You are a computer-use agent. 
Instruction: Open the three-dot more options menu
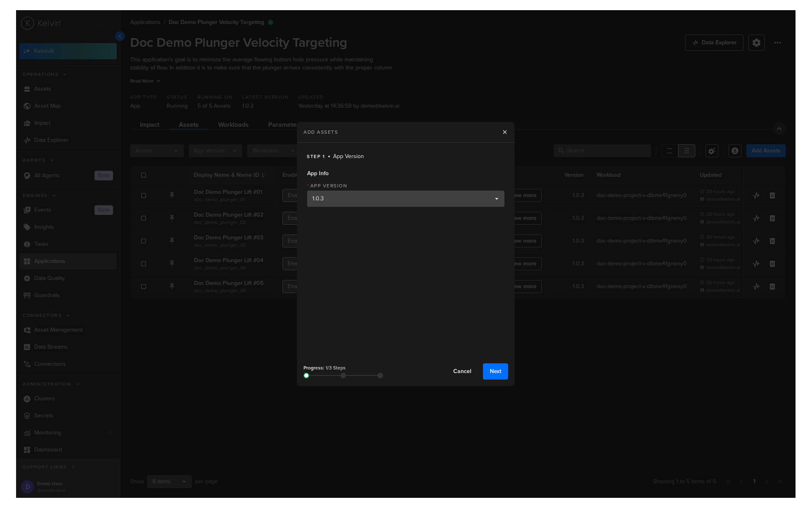point(777,43)
